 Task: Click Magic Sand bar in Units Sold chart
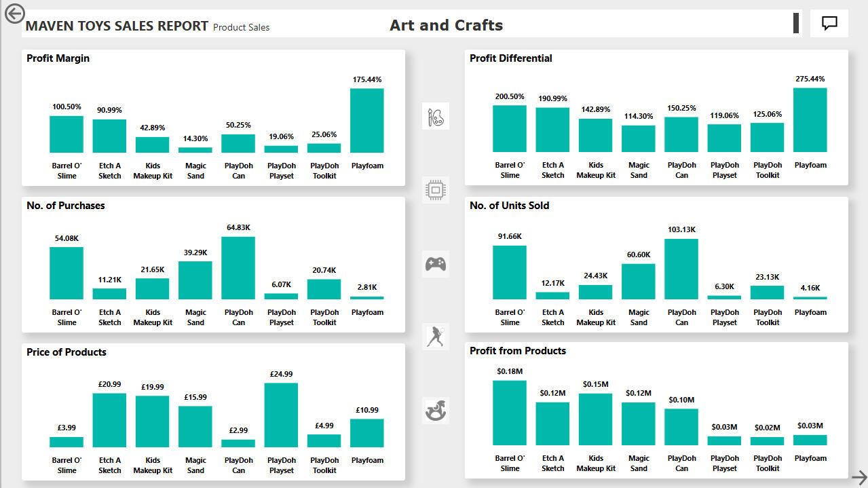[x=639, y=282]
